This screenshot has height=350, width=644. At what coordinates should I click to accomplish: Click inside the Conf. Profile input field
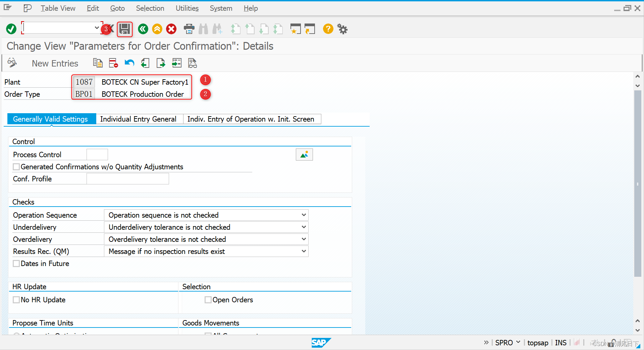click(x=127, y=179)
